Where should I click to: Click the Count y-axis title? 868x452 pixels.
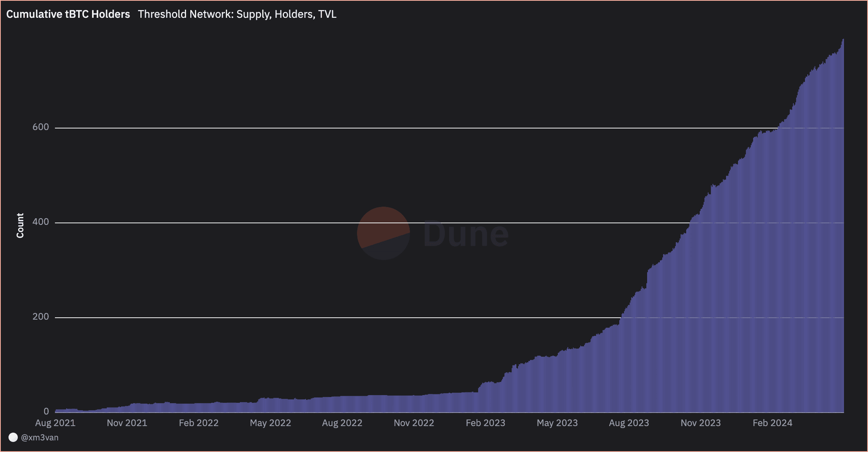(x=20, y=225)
